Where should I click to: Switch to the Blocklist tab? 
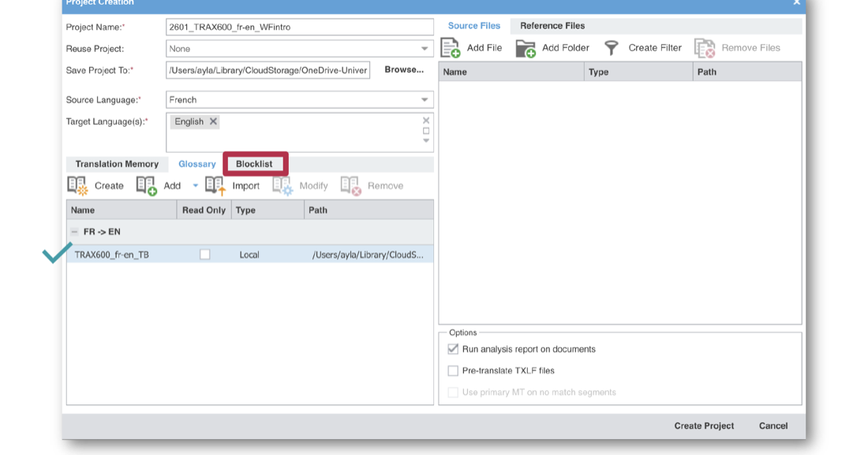(x=254, y=164)
